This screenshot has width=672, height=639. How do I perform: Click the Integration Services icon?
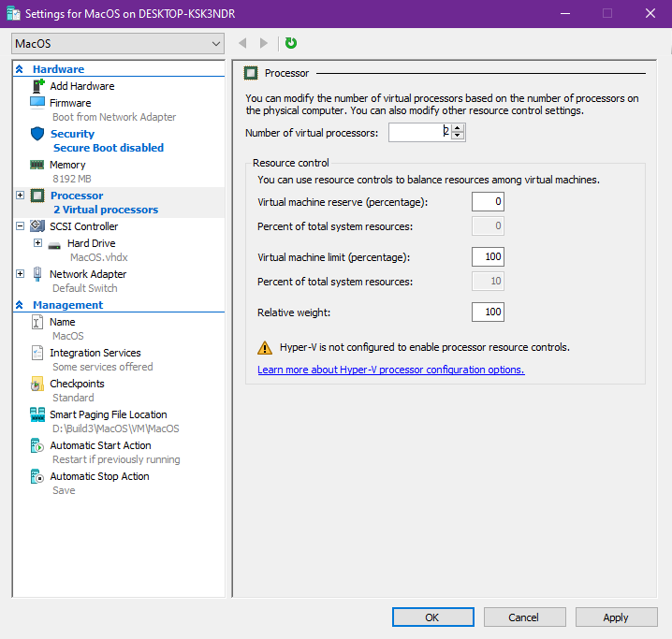click(37, 353)
